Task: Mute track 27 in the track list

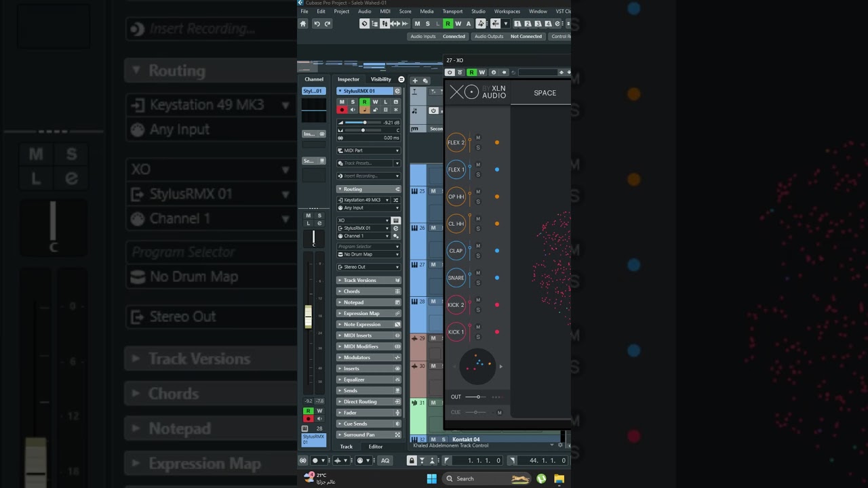Action: [433, 265]
